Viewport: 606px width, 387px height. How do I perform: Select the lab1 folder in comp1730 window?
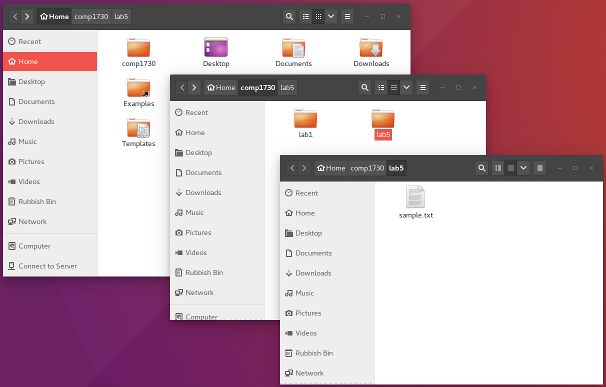(x=305, y=124)
